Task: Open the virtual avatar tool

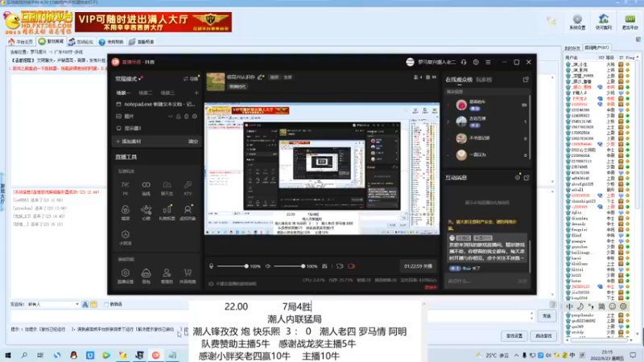Action: pos(188,212)
